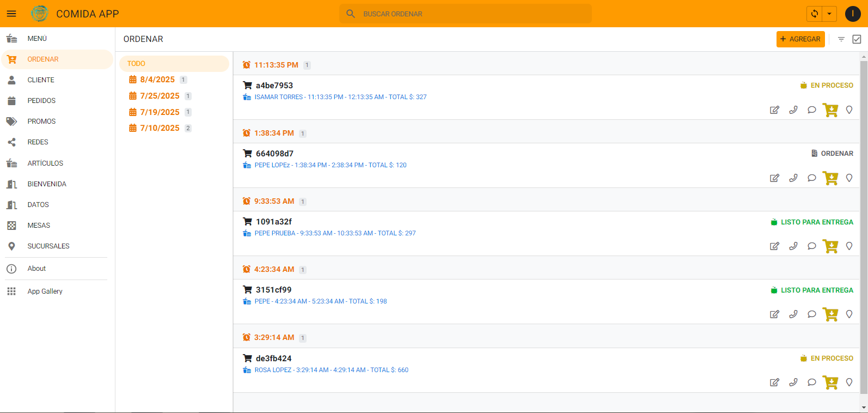Collapse the 4:23:34 AM group header
This screenshot has height=413, width=868.
pyautogui.click(x=547, y=269)
